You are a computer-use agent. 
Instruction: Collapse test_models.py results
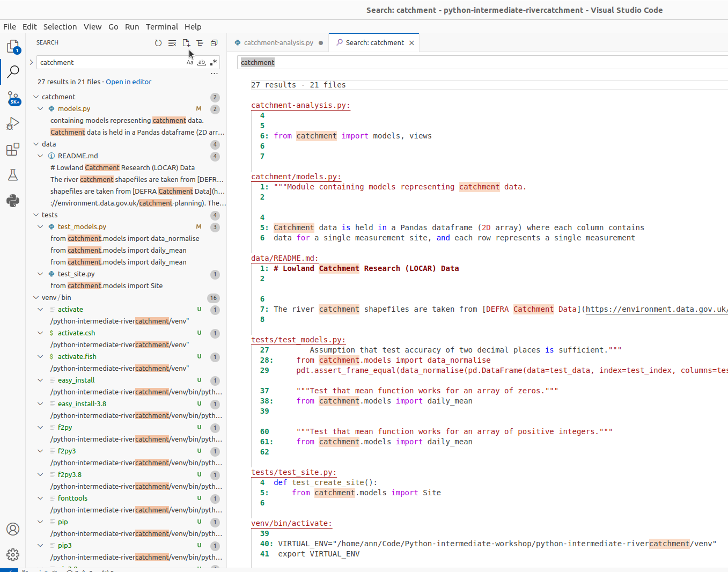tap(40, 226)
